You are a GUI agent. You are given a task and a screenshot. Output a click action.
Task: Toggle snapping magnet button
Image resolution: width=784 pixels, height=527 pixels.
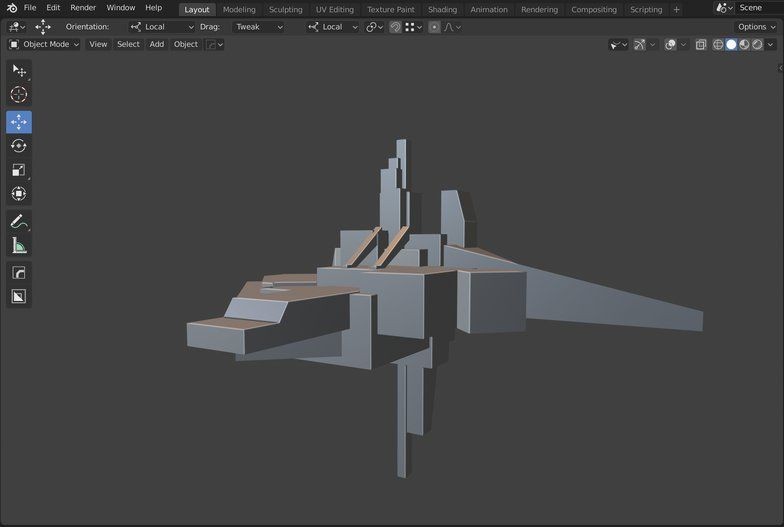[395, 27]
